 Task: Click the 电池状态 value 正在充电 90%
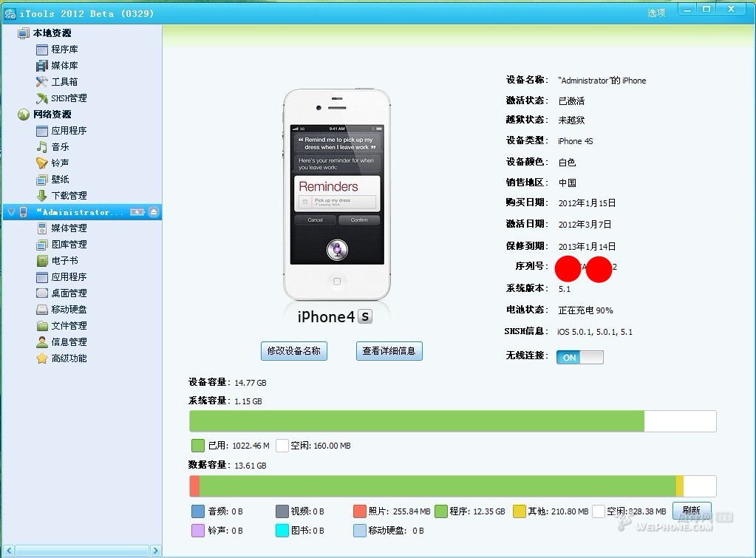[x=585, y=310]
